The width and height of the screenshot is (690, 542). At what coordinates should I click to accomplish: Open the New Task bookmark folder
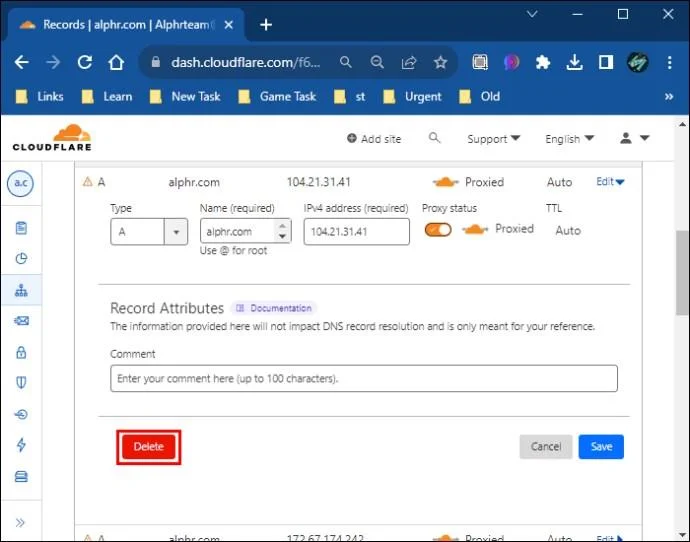(185, 96)
